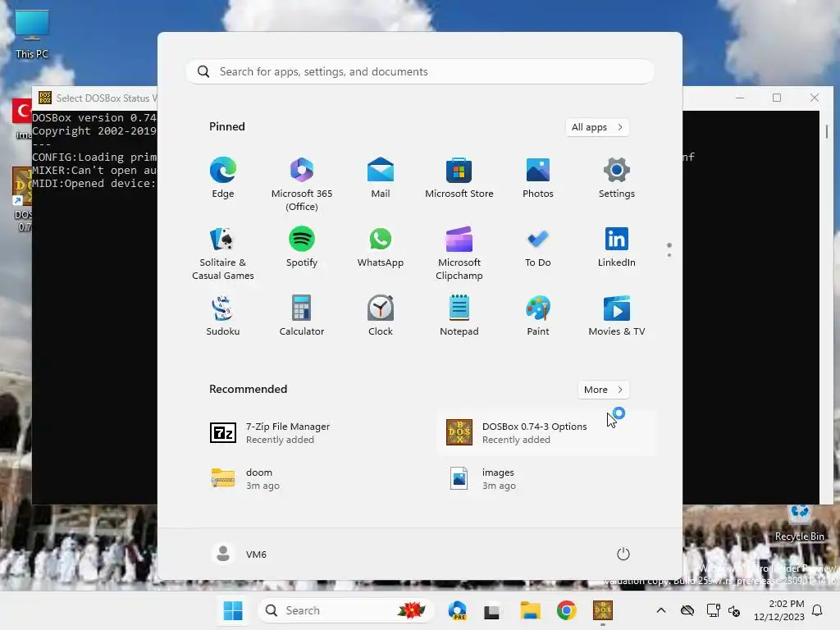The height and width of the screenshot is (630, 840).
Task: Click the taskbar Search box
Action: tap(345, 610)
